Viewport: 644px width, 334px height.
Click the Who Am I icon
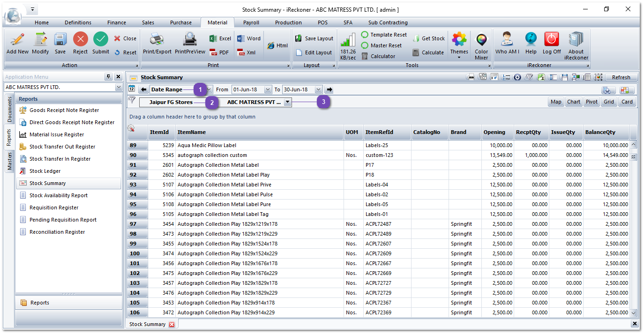pos(507,40)
